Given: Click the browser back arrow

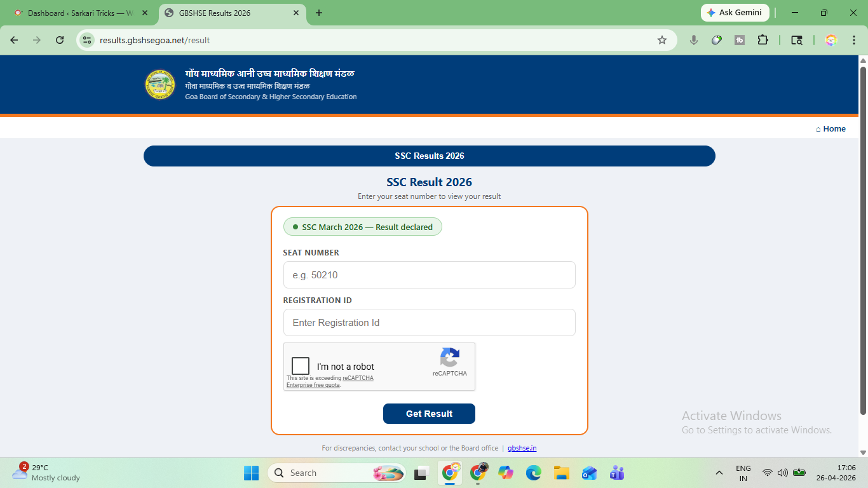Looking at the screenshot, I should click(13, 39).
